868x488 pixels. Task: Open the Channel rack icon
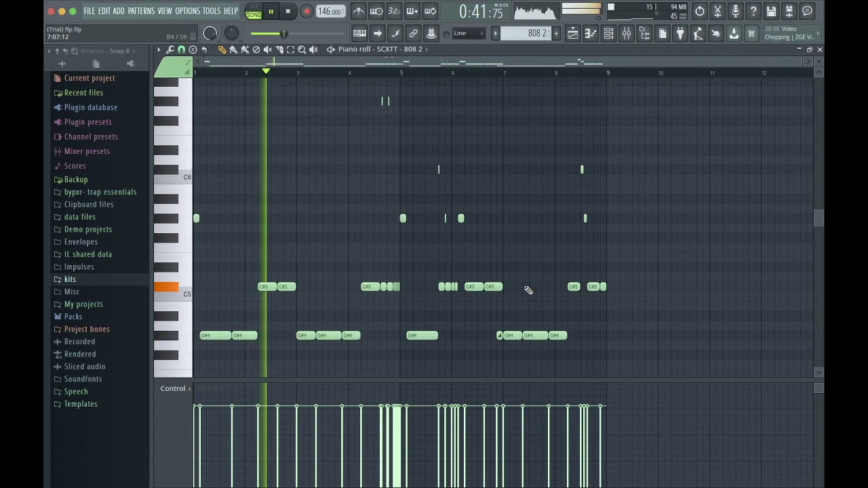point(608,34)
